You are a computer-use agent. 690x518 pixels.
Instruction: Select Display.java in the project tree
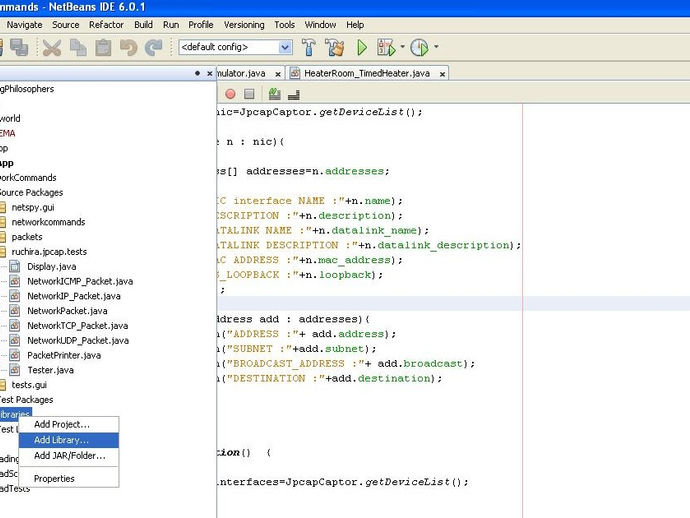click(x=51, y=267)
